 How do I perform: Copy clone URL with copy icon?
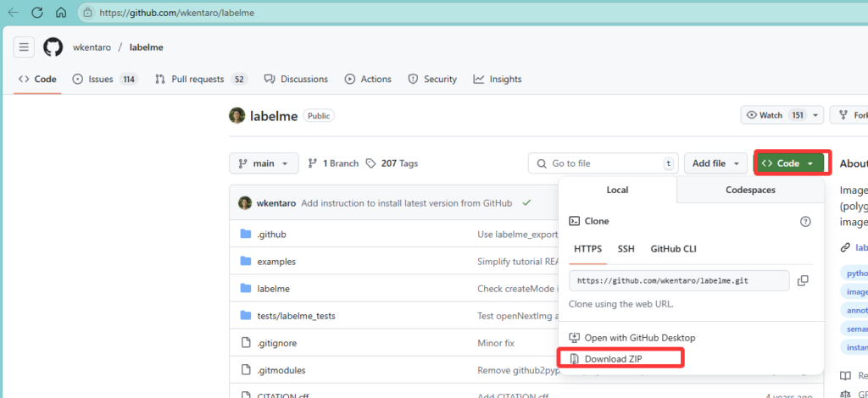tap(803, 281)
